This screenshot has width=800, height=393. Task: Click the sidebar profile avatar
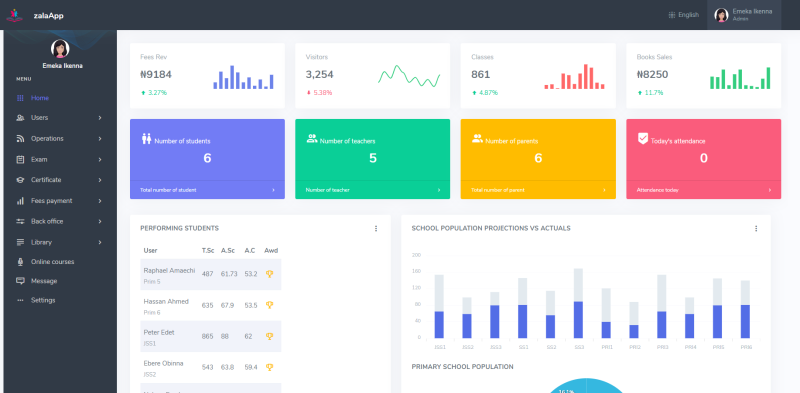pyautogui.click(x=60, y=48)
